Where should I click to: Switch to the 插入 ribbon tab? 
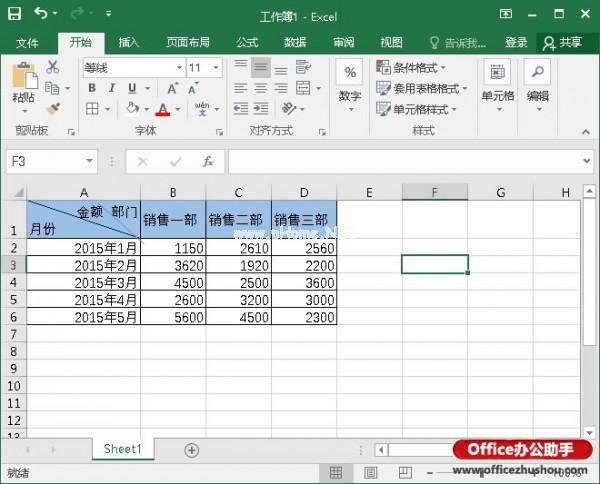128,42
